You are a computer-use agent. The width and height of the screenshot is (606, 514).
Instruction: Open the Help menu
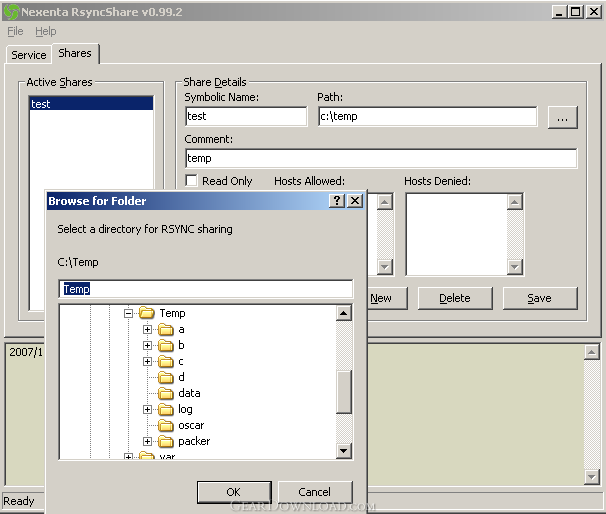[46, 31]
